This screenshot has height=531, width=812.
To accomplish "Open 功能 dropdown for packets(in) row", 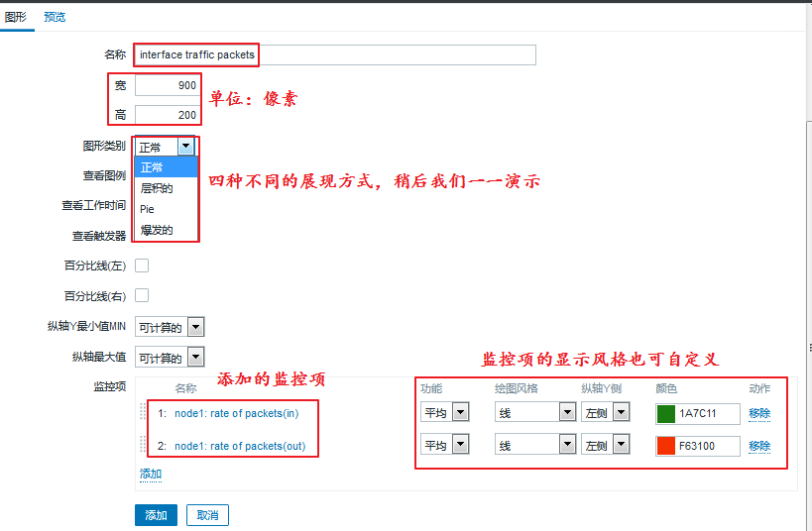I will point(445,412).
